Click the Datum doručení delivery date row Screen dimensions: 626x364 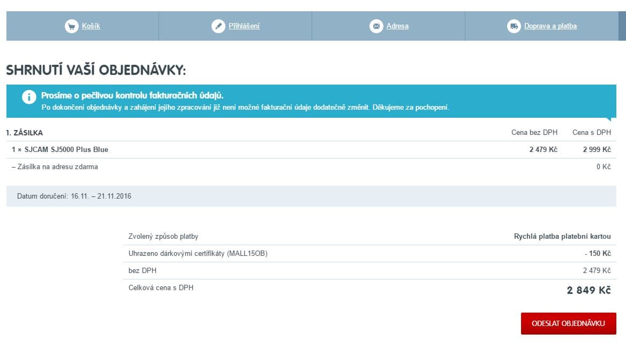point(312,196)
